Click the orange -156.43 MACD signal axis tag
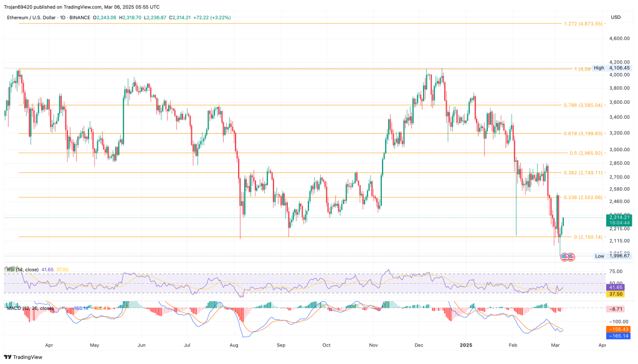This screenshot has height=364, width=638. (619, 330)
